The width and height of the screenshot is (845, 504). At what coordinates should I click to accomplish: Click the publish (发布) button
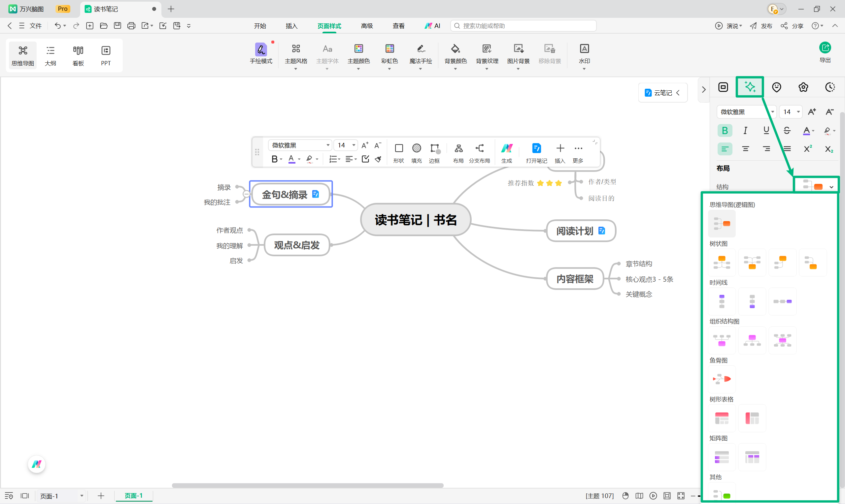[761, 26]
